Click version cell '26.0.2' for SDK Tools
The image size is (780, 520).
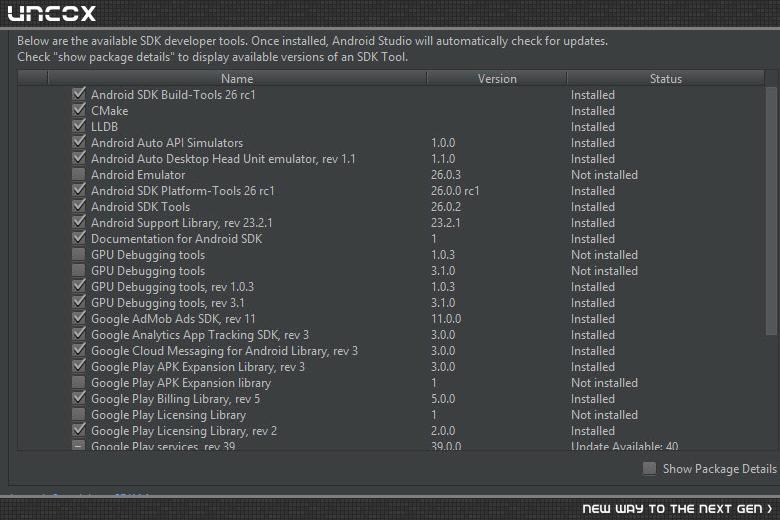(446, 207)
